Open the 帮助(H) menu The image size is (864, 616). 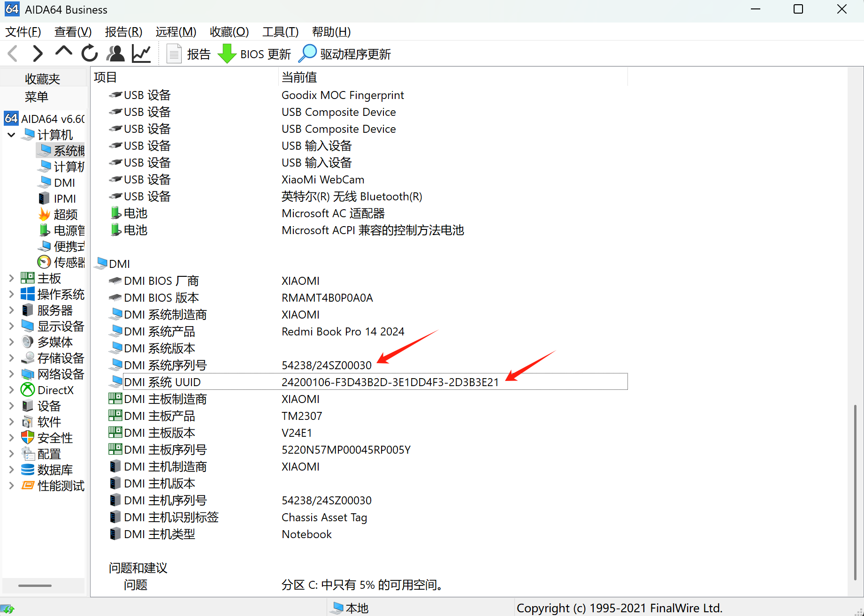[x=331, y=32]
